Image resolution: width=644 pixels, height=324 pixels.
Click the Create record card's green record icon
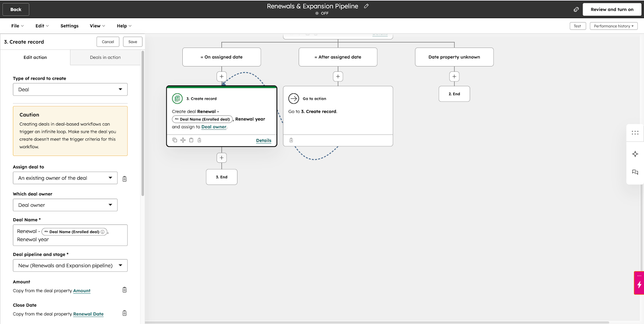[x=177, y=98]
